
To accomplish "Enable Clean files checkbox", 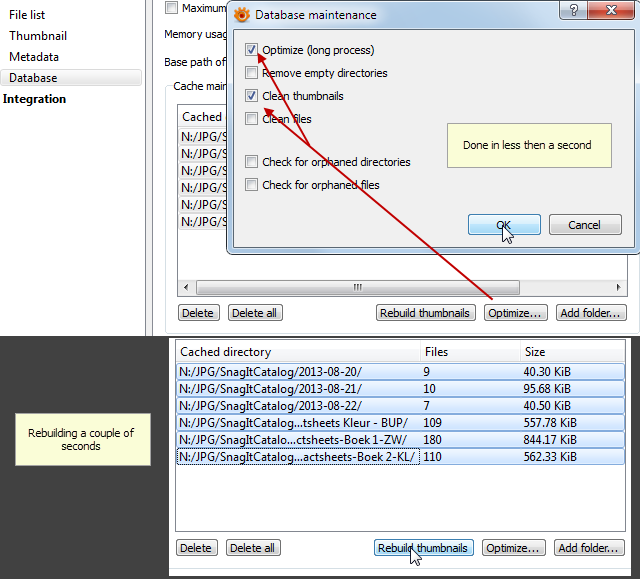I will pos(251,119).
